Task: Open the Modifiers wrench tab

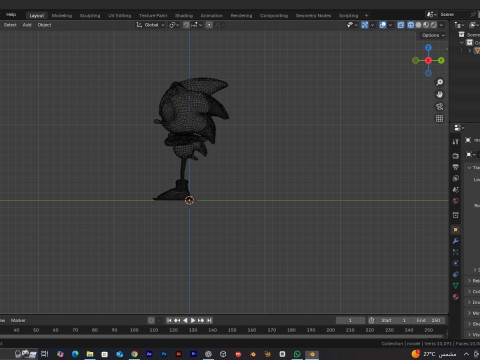Action: point(455,241)
